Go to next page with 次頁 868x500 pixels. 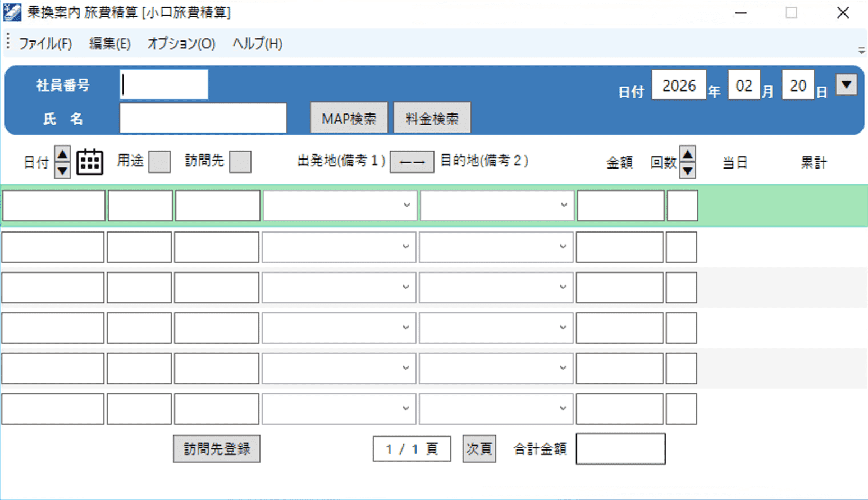pyautogui.click(x=479, y=448)
